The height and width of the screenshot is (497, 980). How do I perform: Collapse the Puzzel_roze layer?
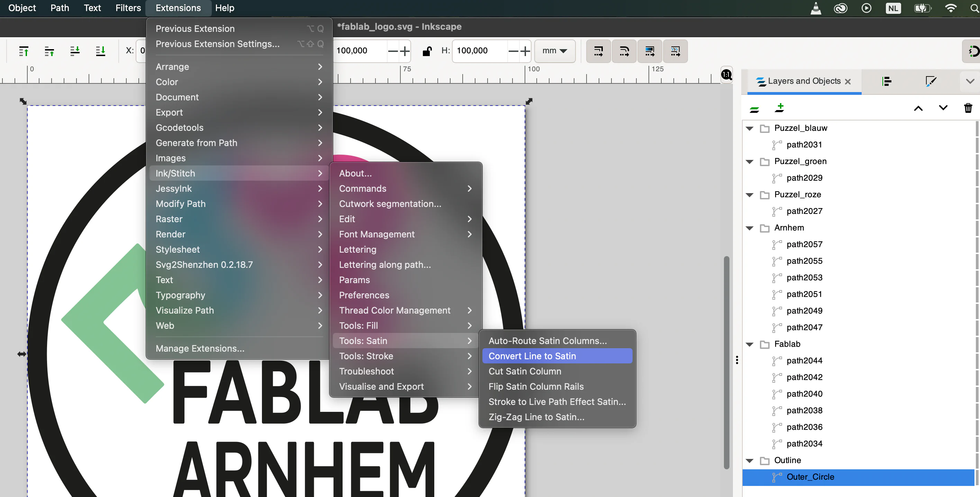pyautogui.click(x=750, y=195)
